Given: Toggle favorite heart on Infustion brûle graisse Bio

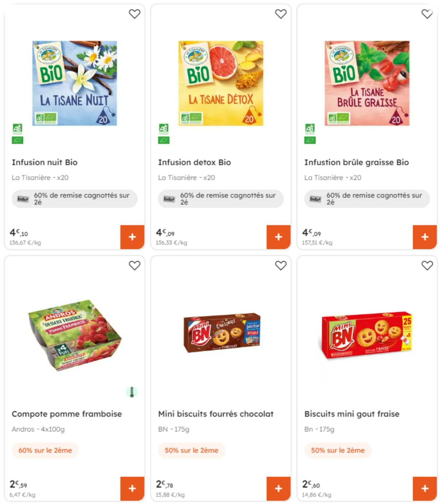Looking at the screenshot, I should coord(427,14).
